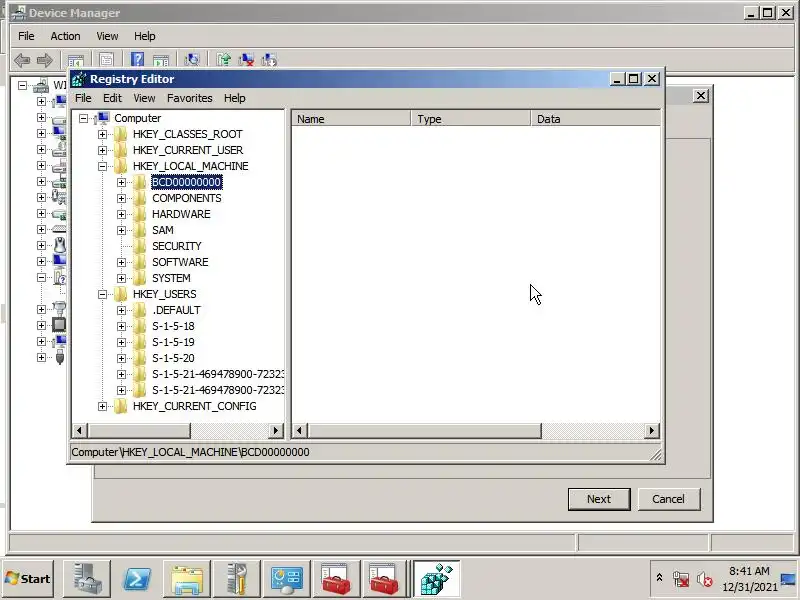Launch Windows PowerShell from the taskbar

(x=137, y=579)
